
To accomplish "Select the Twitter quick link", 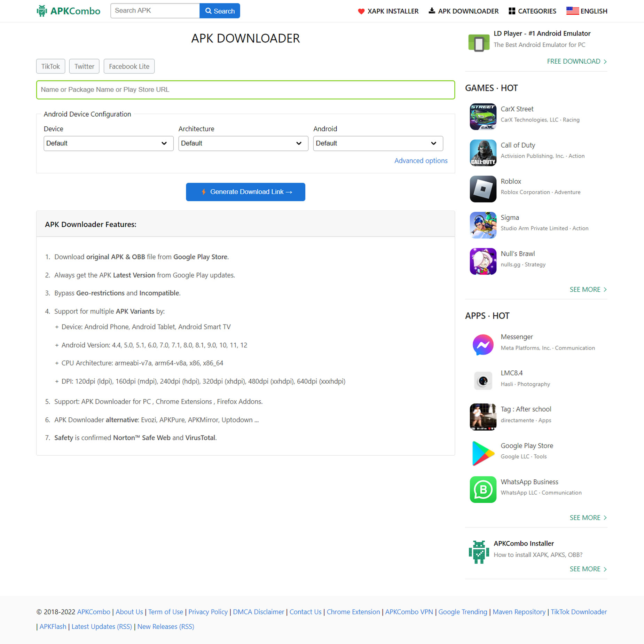I will point(84,66).
